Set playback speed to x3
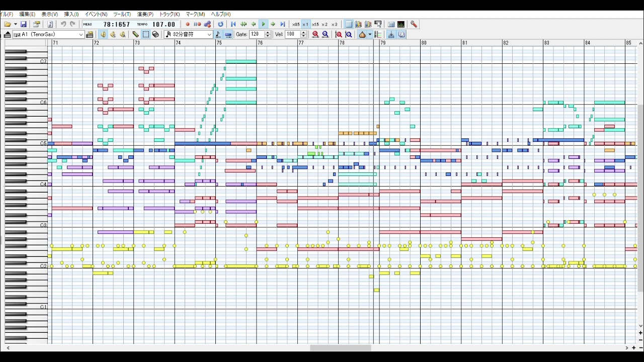Screen dimensions: 644x362 (x=334, y=24)
